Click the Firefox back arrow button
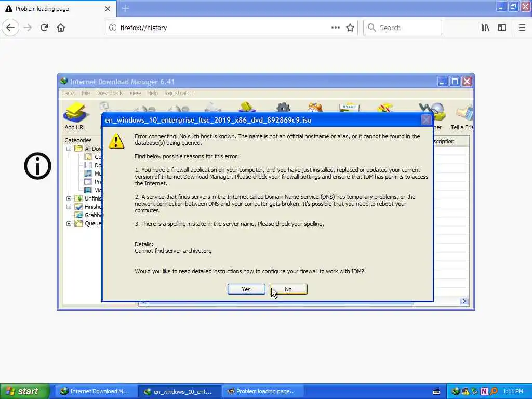The width and height of the screenshot is (532, 399). 10,28
